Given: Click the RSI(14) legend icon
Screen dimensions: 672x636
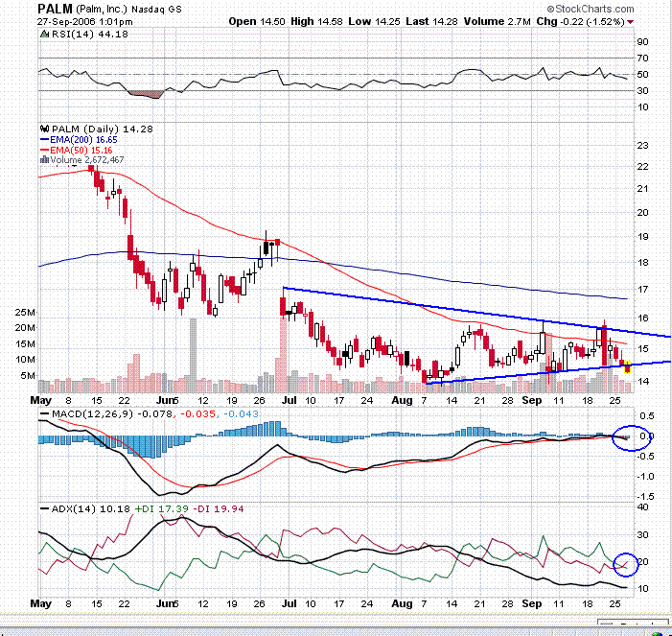Looking at the screenshot, I should (x=44, y=34).
